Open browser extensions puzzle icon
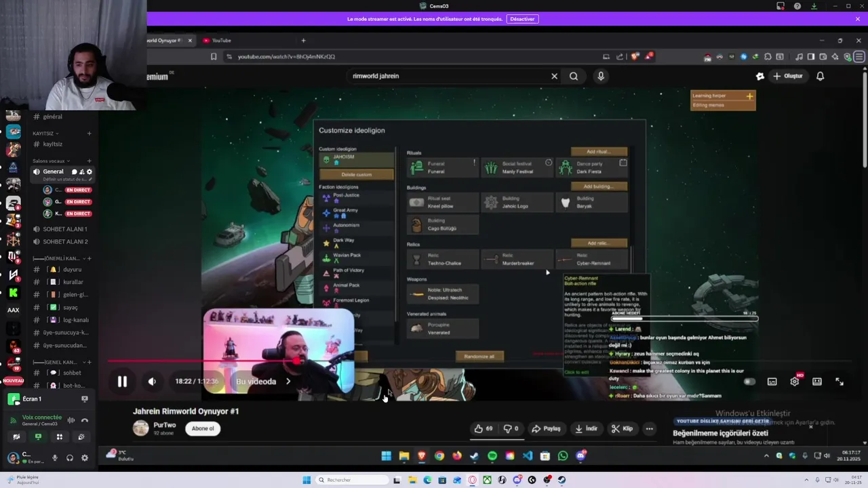The height and width of the screenshot is (488, 868). click(768, 57)
